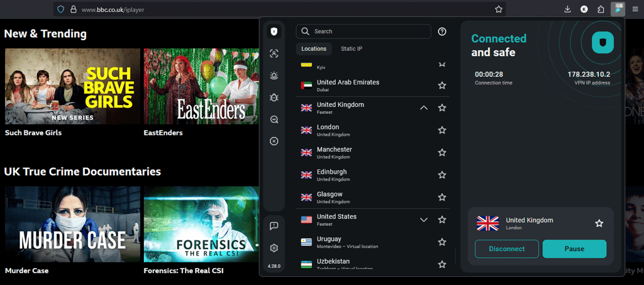644x285 pixels.
Task: Switch to the Static IP tab
Action: tap(352, 49)
